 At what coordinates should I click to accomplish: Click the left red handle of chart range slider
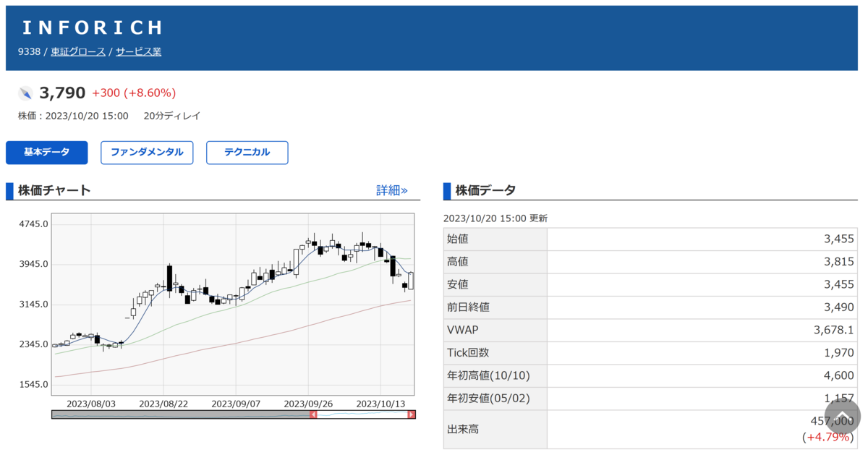[313, 414]
